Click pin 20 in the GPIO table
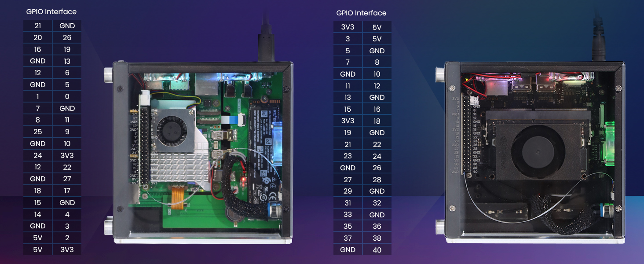 (x=38, y=37)
